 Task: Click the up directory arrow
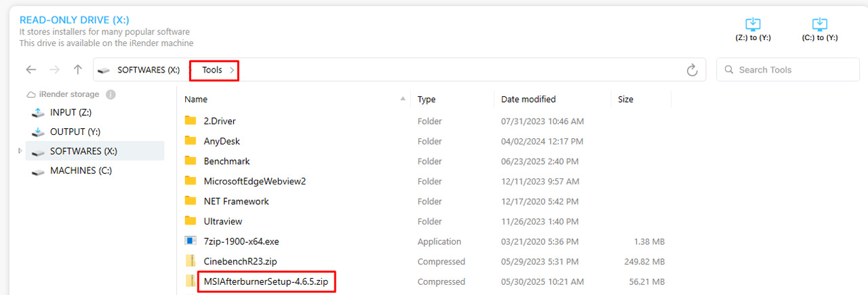[78, 70]
